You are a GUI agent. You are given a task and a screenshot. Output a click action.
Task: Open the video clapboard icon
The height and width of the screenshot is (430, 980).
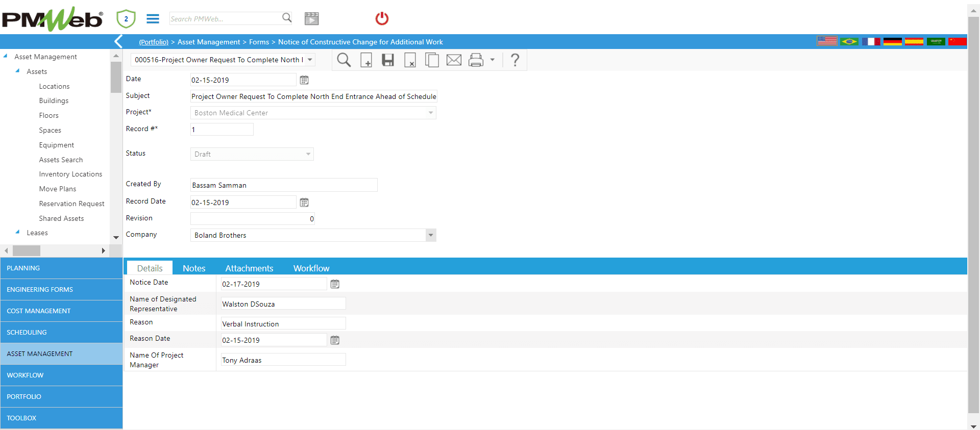(311, 19)
